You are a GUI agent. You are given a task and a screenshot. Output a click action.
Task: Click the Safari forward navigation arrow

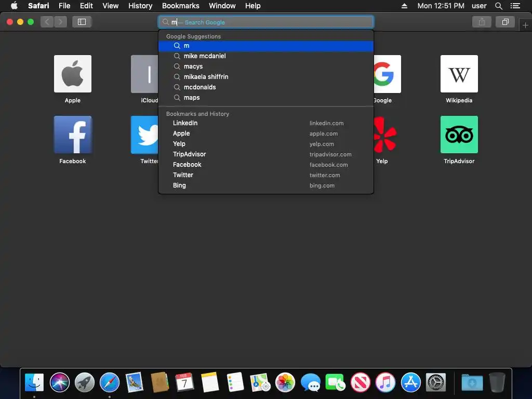click(x=60, y=22)
